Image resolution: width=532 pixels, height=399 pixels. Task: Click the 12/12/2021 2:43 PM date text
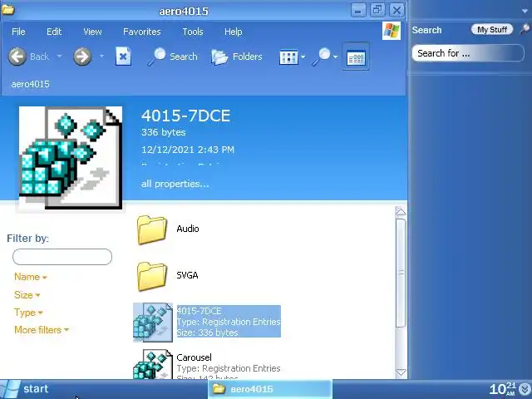pyautogui.click(x=188, y=150)
